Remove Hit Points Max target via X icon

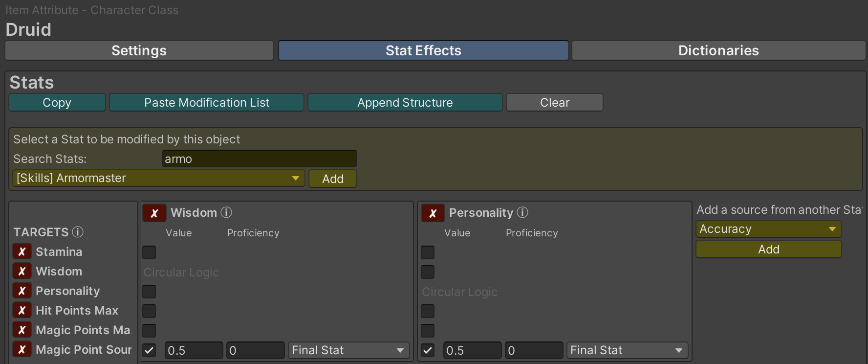tap(22, 310)
